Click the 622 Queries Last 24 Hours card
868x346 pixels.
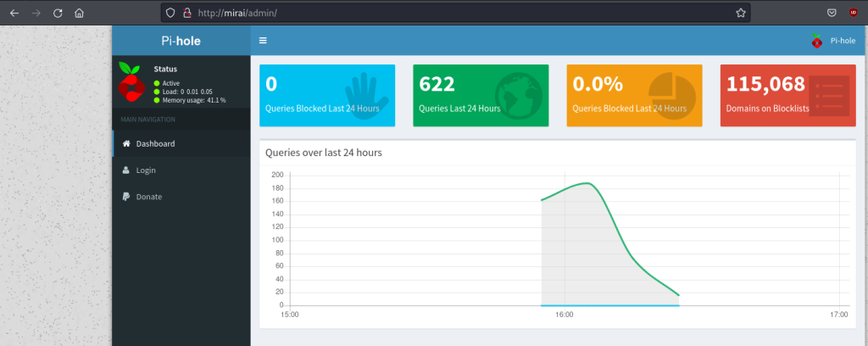tap(481, 95)
